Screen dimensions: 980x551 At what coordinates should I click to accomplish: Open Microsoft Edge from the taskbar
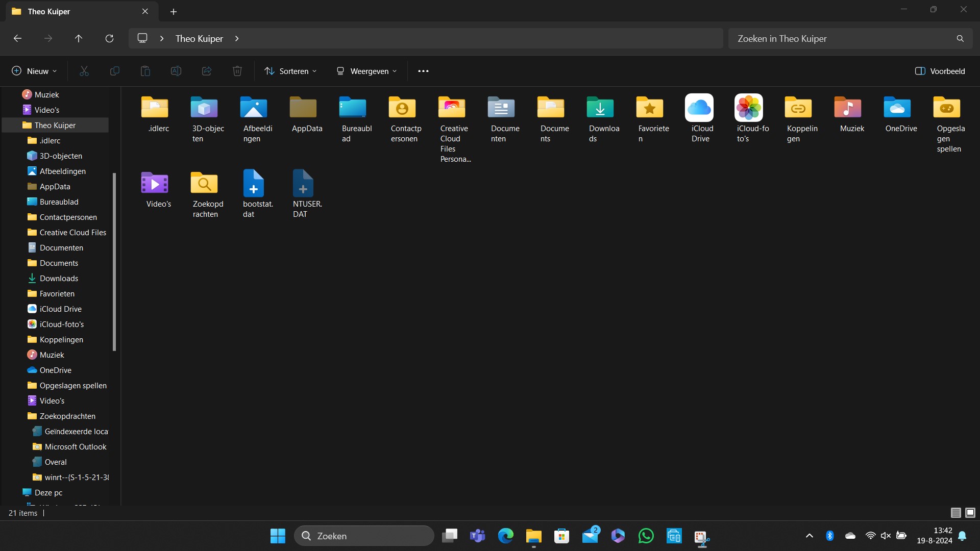[x=506, y=536]
